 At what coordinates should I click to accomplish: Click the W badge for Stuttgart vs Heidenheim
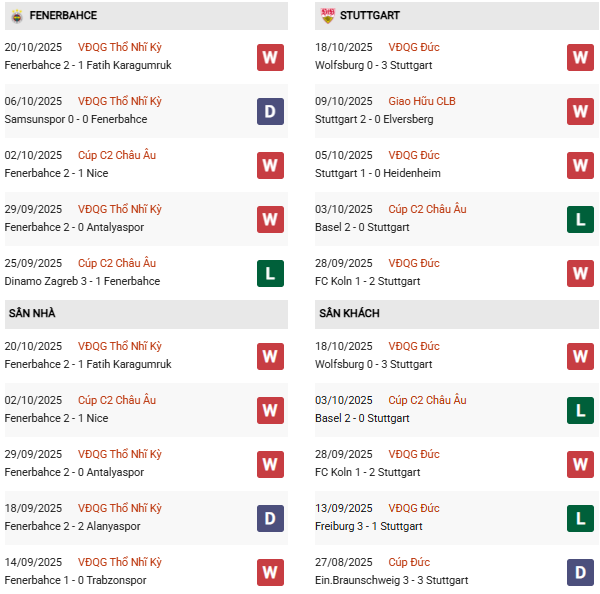tap(580, 165)
